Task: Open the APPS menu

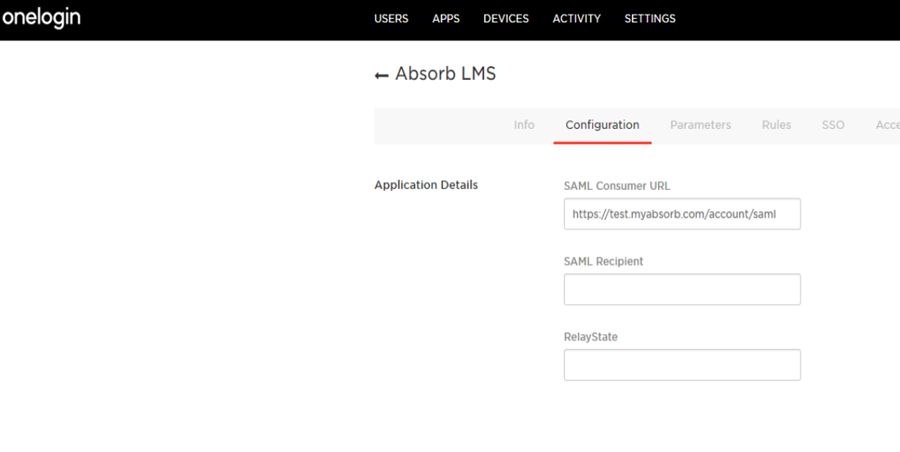Action: point(446,18)
